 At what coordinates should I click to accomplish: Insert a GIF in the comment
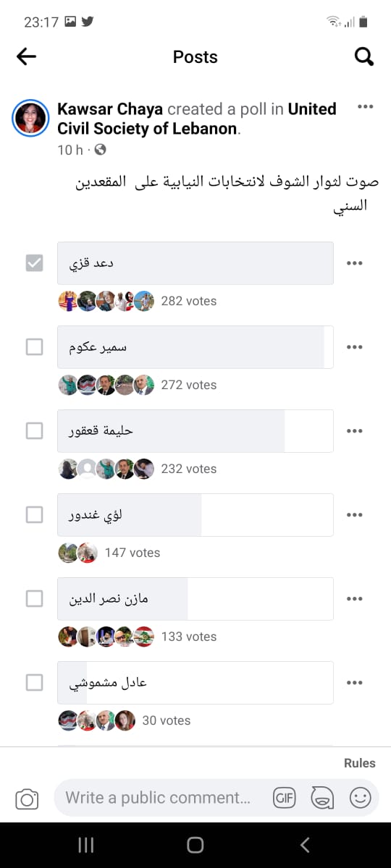tap(285, 798)
